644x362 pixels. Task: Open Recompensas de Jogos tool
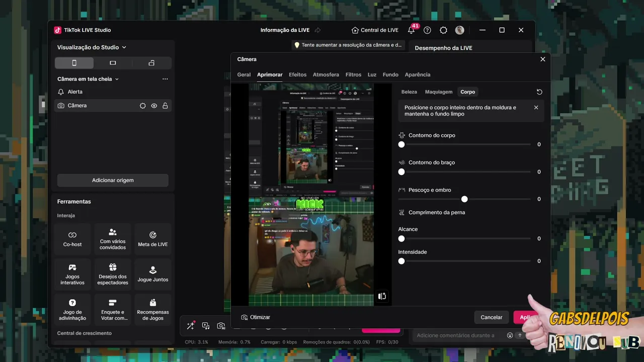153,310
